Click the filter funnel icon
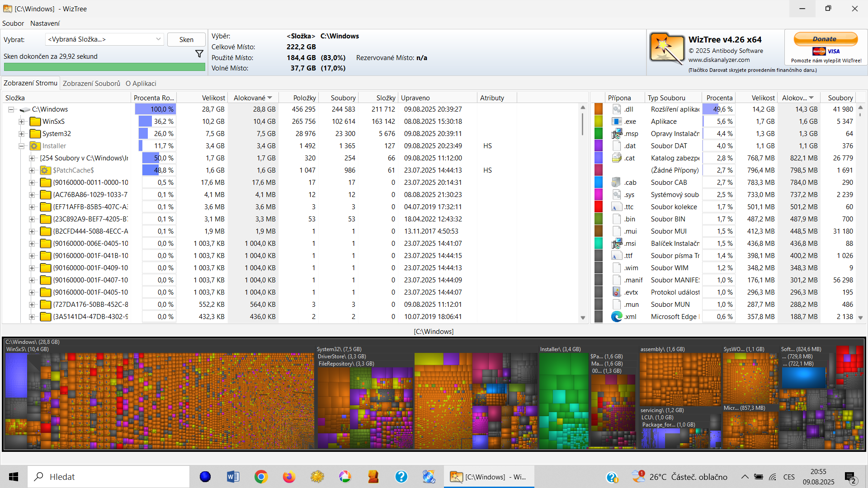This screenshot has width=868, height=488. point(199,54)
